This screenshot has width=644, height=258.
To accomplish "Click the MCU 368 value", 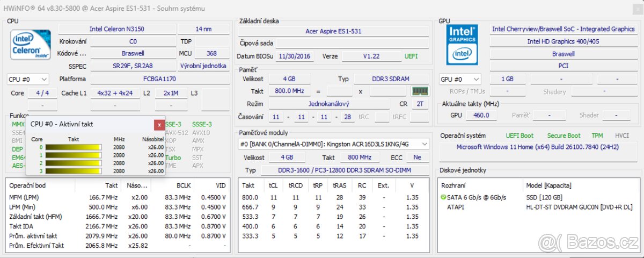I will pyautogui.click(x=211, y=53).
